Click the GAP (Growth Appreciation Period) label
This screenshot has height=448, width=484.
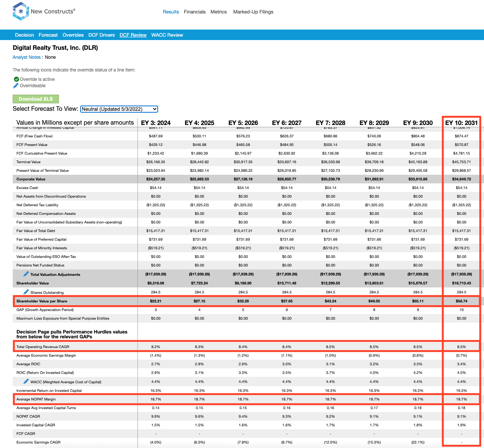point(45,310)
